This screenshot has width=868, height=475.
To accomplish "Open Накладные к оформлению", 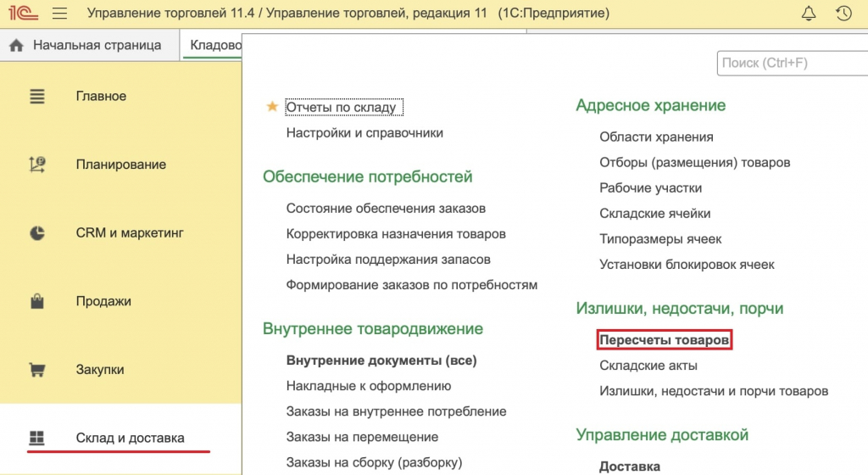I will (369, 386).
